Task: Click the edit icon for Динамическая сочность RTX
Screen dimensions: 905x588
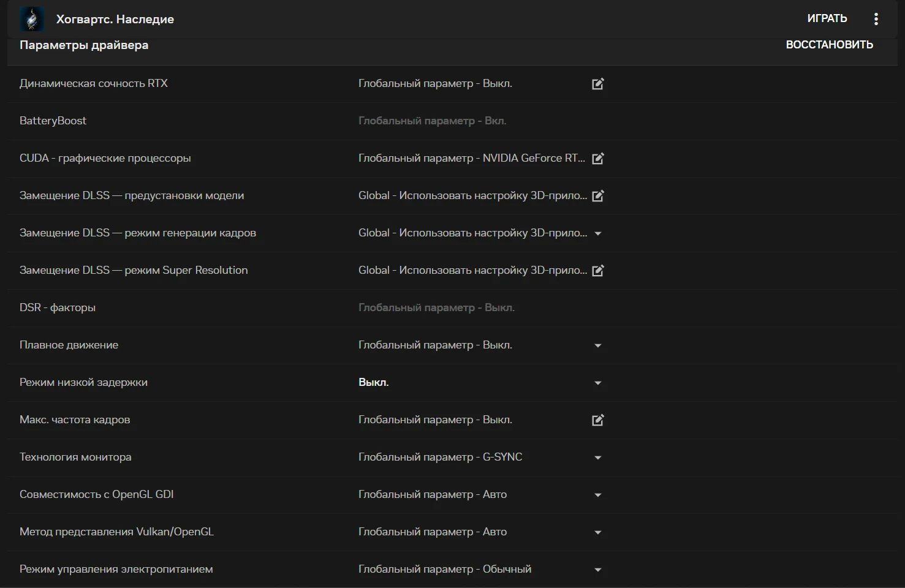Action: point(597,84)
